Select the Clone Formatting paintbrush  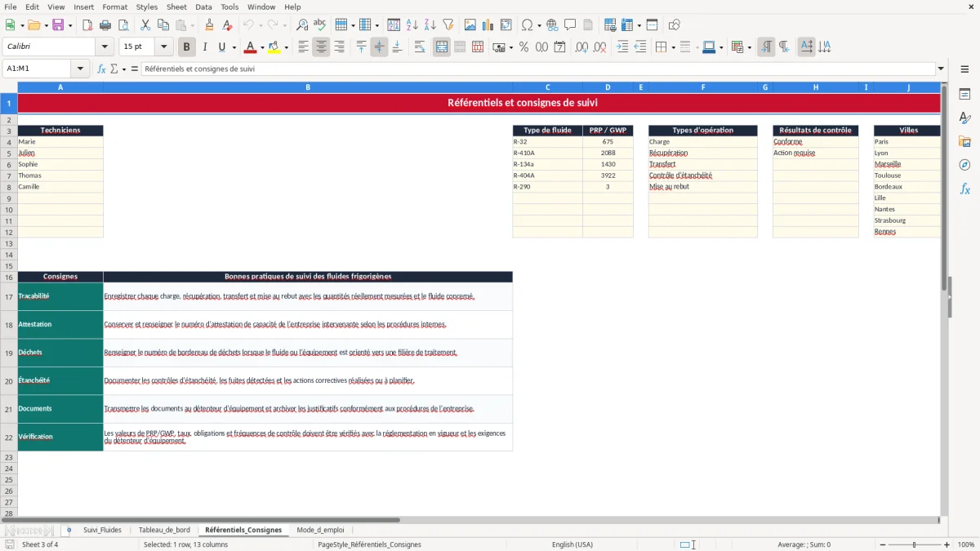tap(209, 25)
